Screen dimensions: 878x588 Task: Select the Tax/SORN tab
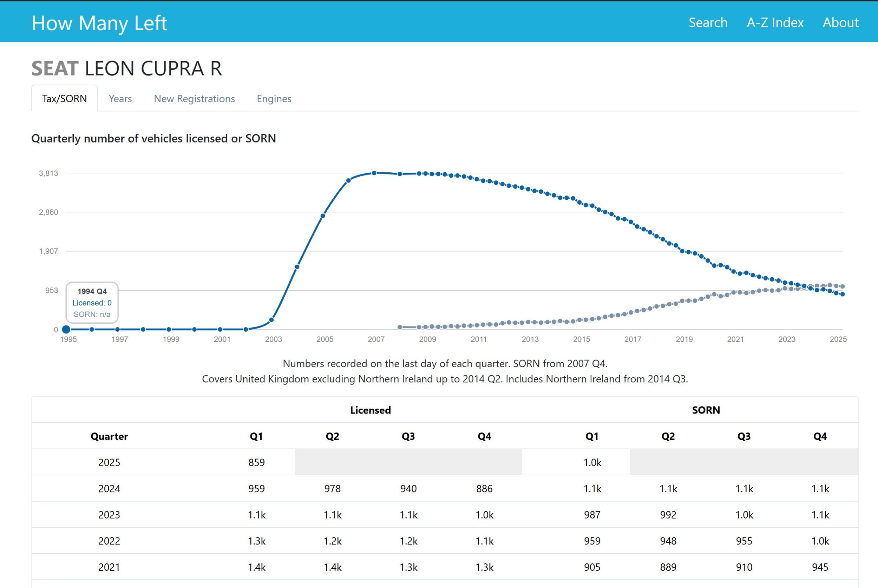point(65,99)
